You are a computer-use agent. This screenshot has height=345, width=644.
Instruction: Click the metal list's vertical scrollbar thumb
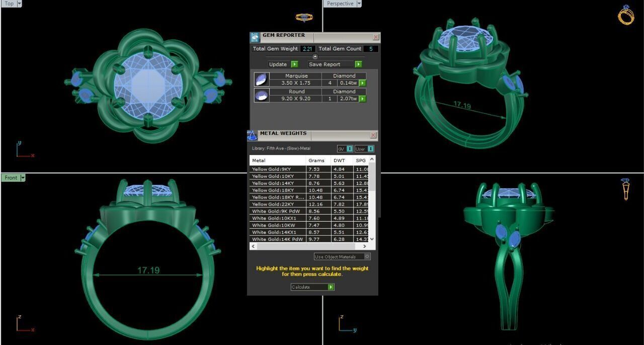point(372,176)
